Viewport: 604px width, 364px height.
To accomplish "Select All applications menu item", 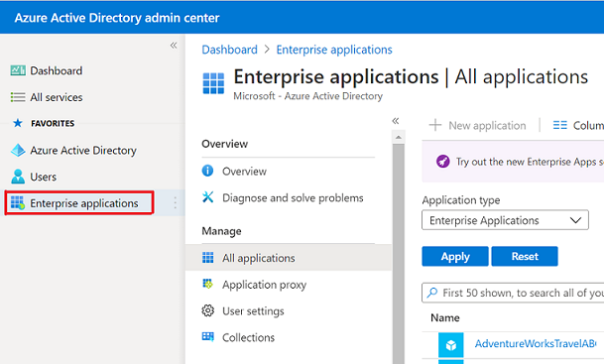I will pos(289,258).
